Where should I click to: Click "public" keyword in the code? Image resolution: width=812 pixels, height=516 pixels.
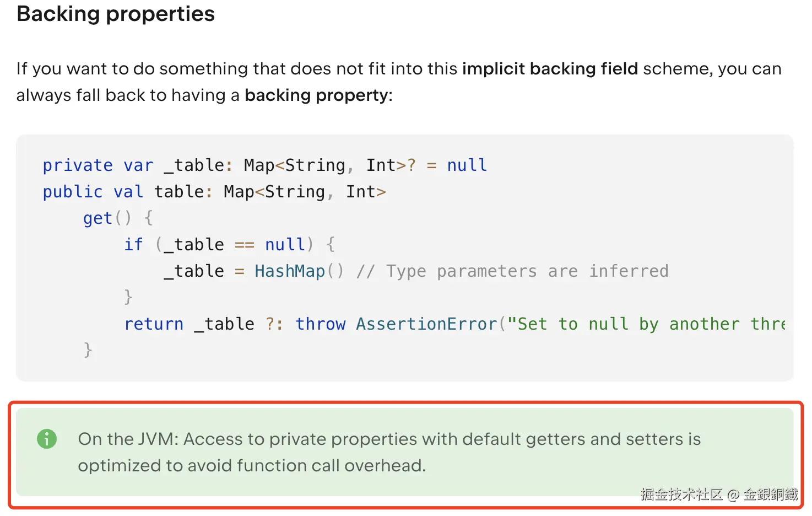pyautogui.click(x=73, y=192)
